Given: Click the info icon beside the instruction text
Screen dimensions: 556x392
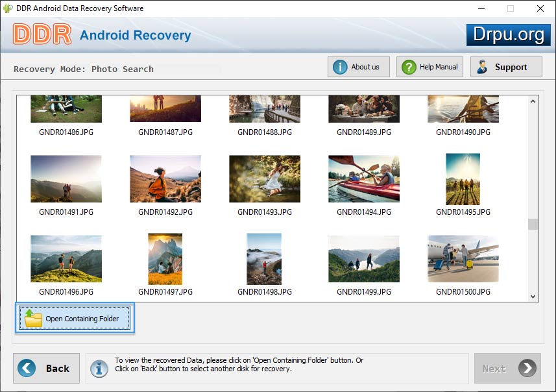Looking at the screenshot, I should coord(99,369).
